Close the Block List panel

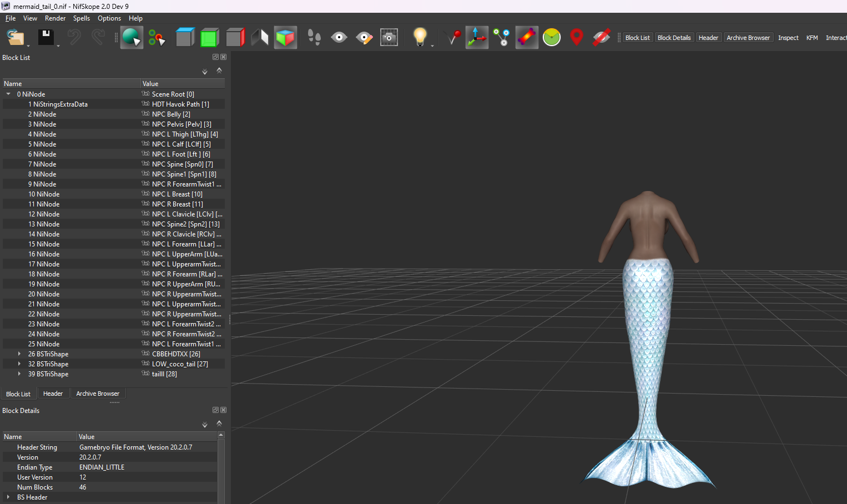click(224, 57)
